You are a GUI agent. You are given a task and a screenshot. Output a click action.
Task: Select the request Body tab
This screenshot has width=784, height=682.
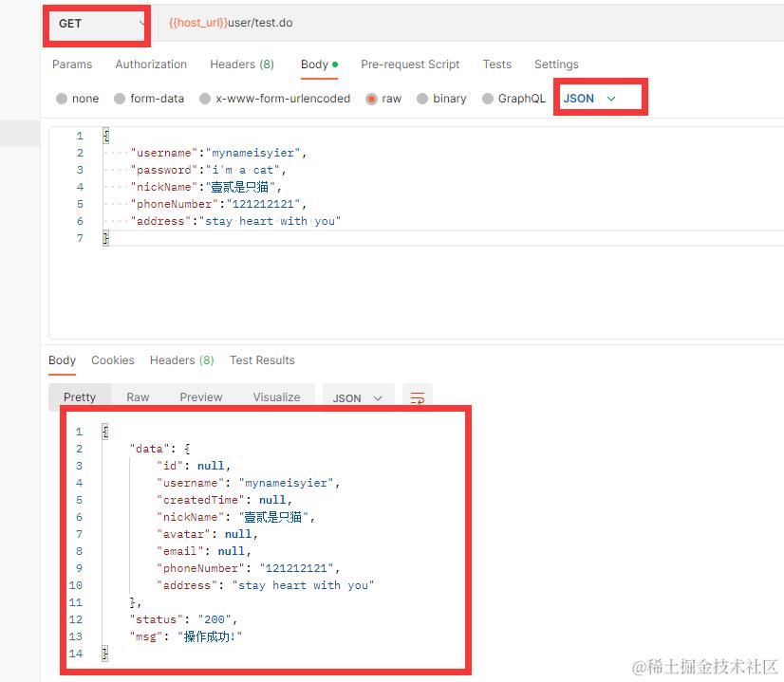319,65
